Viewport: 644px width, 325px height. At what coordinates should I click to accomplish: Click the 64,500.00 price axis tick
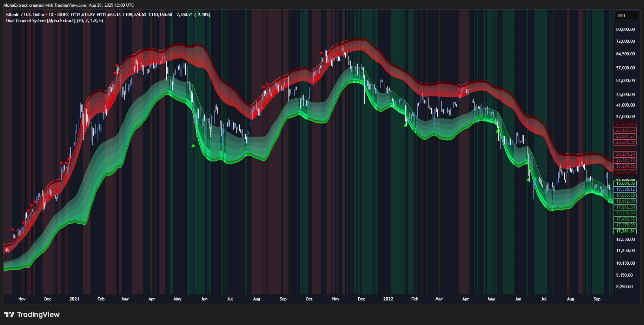coord(625,54)
